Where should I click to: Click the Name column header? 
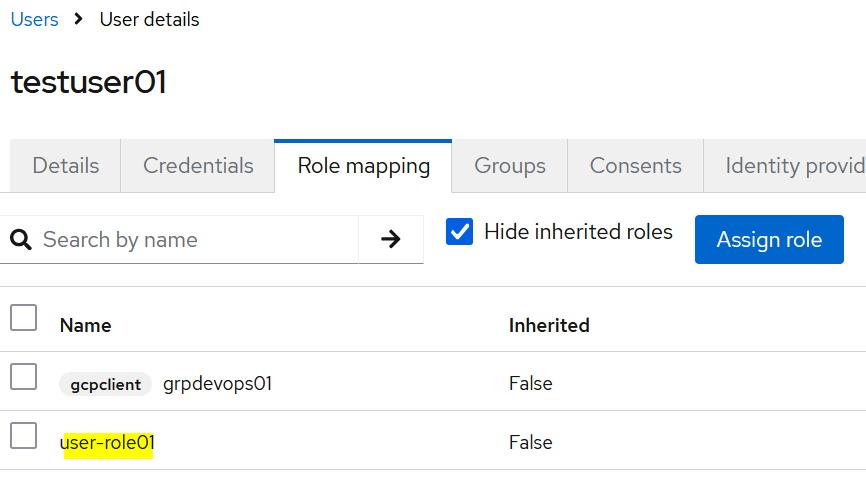point(86,325)
